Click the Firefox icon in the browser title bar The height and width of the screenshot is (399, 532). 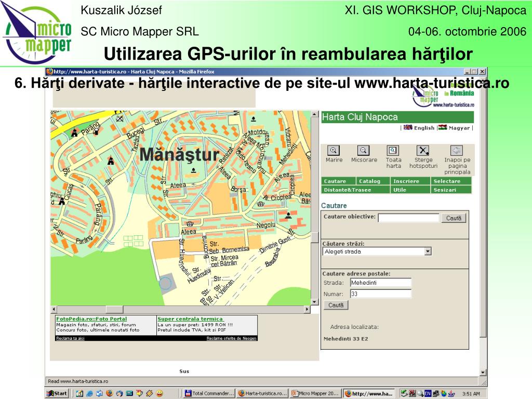tap(50, 71)
